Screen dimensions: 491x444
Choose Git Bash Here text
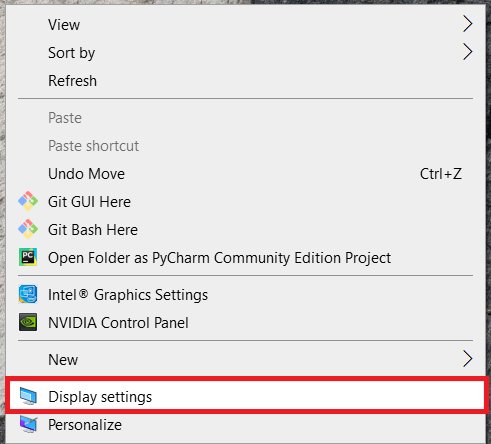click(93, 230)
